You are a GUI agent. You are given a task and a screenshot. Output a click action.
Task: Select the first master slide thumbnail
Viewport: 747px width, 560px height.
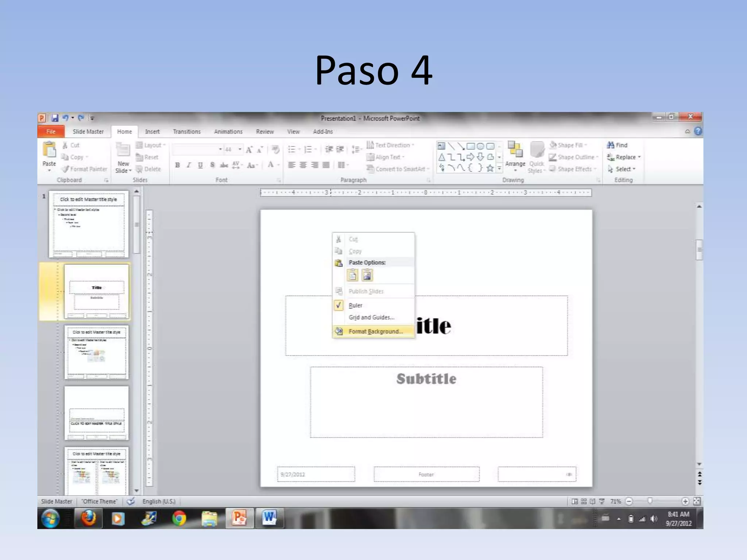(x=89, y=224)
